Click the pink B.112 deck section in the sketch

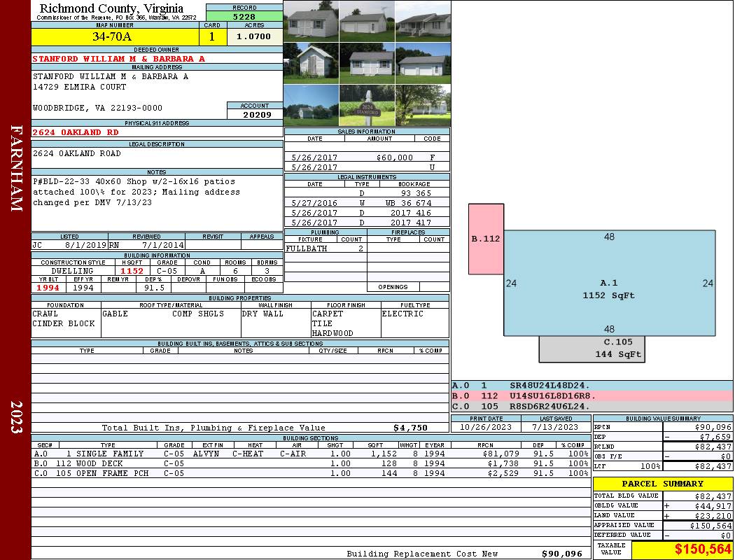tap(486, 239)
